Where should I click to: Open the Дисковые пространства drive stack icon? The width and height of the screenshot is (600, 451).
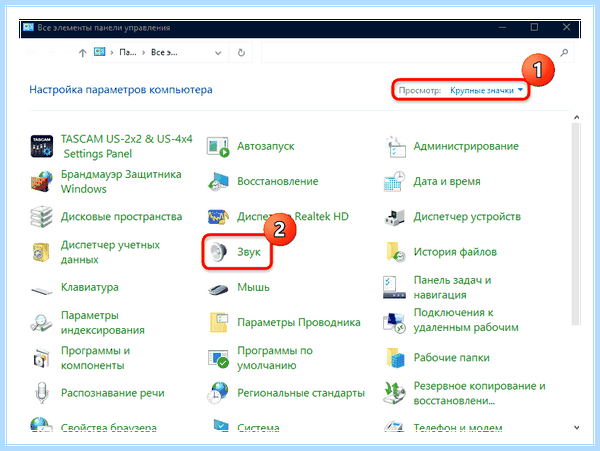click(42, 217)
